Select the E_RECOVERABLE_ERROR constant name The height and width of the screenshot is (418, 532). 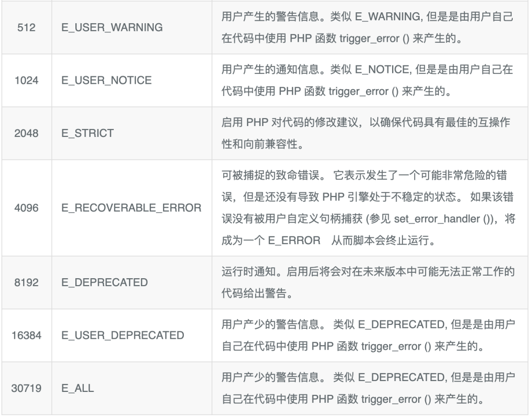(x=131, y=208)
